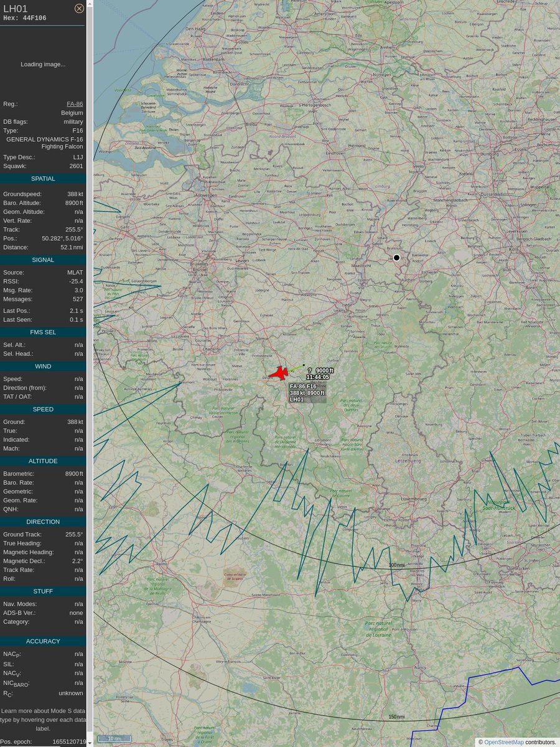Collapse the SIGNAL section header

click(42, 260)
